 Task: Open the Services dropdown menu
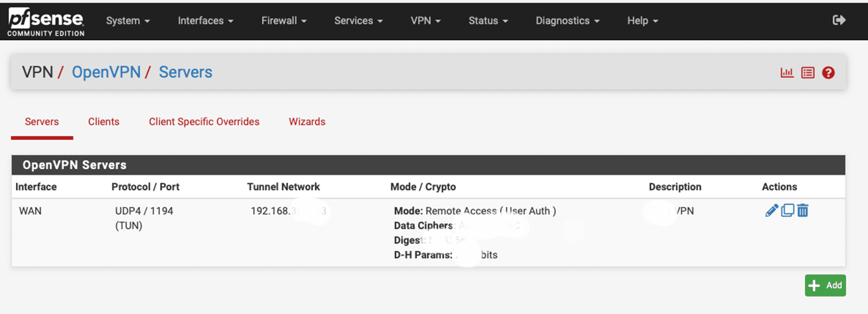[358, 21]
